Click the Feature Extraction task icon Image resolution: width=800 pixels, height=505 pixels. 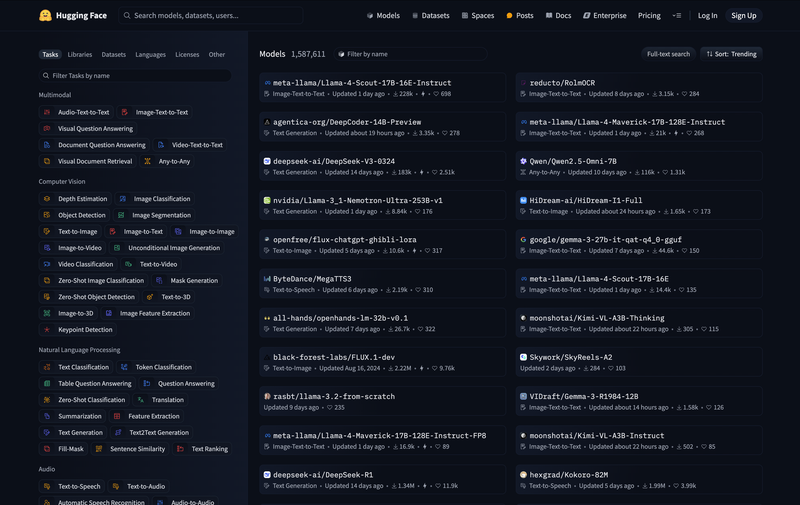click(x=117, y=416)
